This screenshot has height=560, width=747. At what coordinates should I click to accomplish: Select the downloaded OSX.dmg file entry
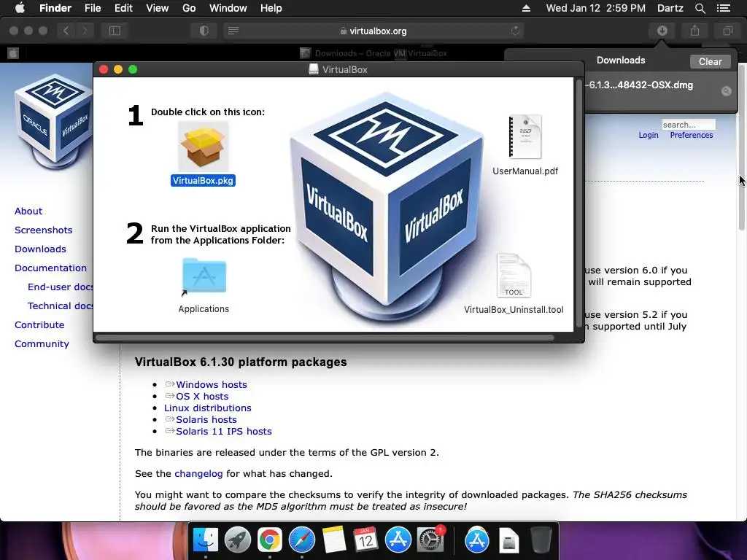click(x=659, y=90)
